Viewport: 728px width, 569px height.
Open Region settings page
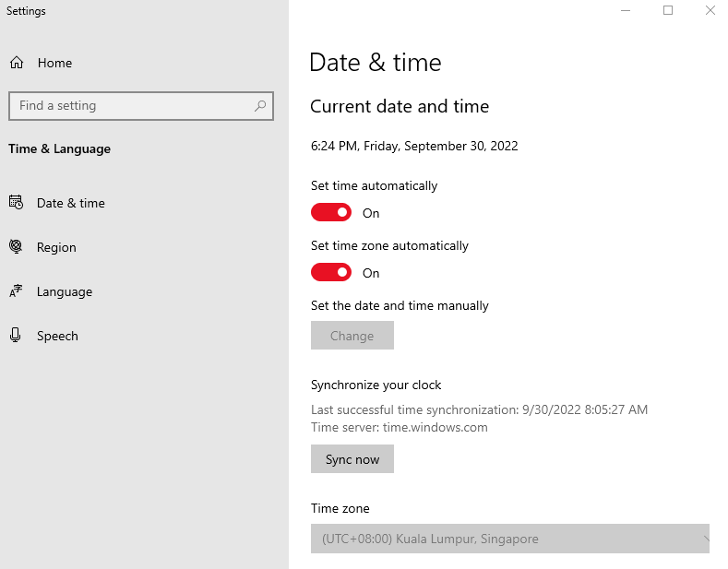point(56,247)
